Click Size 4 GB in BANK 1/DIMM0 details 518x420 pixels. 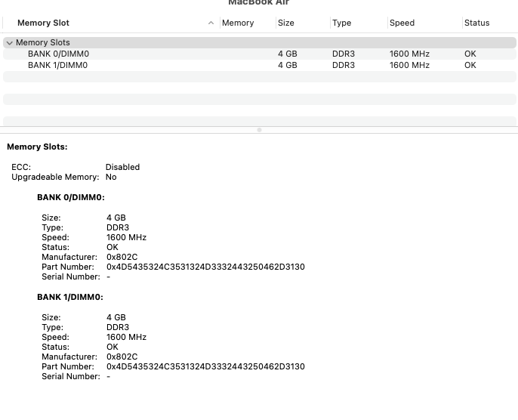tap(116, 317)
